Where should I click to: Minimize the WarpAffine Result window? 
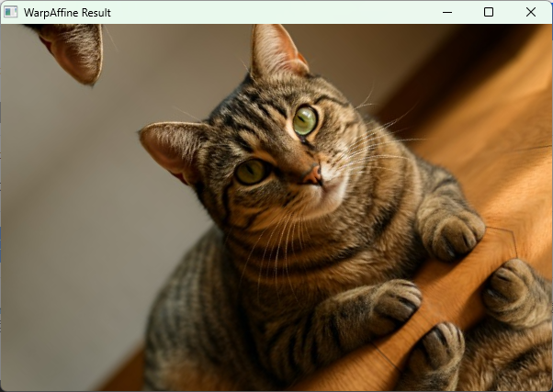(x=447, y=12)
